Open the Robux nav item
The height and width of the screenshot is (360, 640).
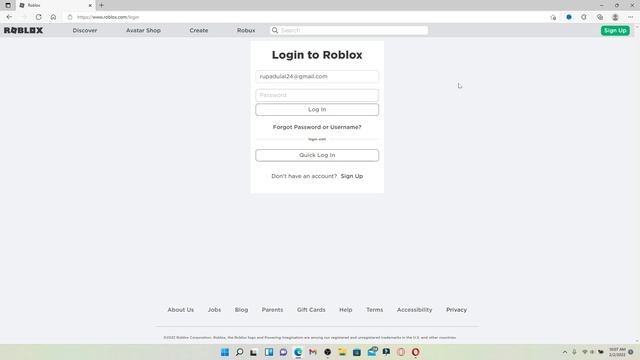246,30
